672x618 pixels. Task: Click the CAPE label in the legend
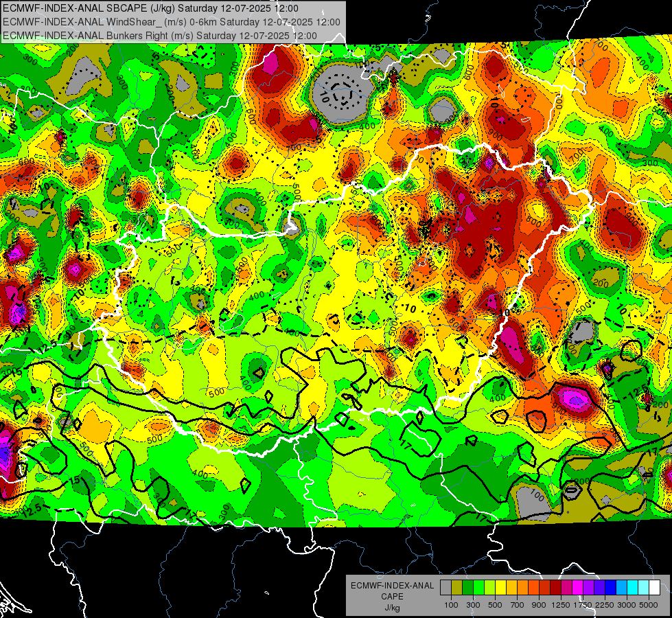pyautogui.click(x=392, y=596)
